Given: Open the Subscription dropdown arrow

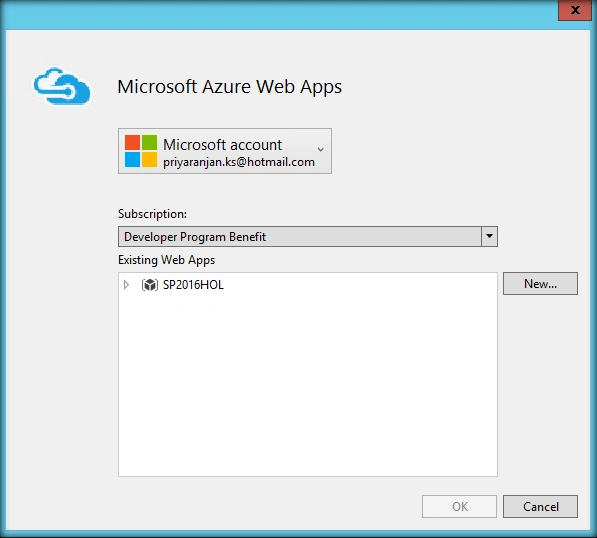Looking at the screenshot, I should coord(489,236).
